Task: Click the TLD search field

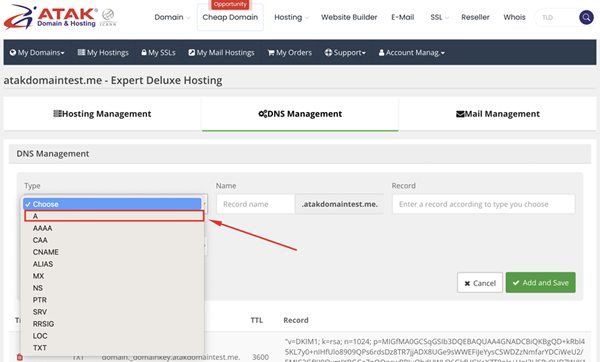Action: click(x=557, y=17)
